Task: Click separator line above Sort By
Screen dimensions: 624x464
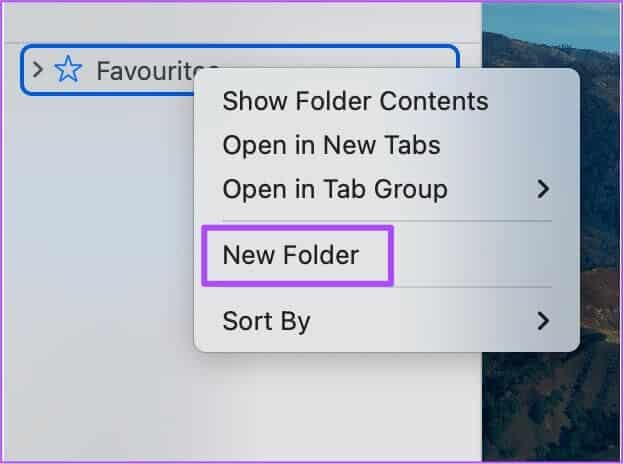Action: coord(386,288)
